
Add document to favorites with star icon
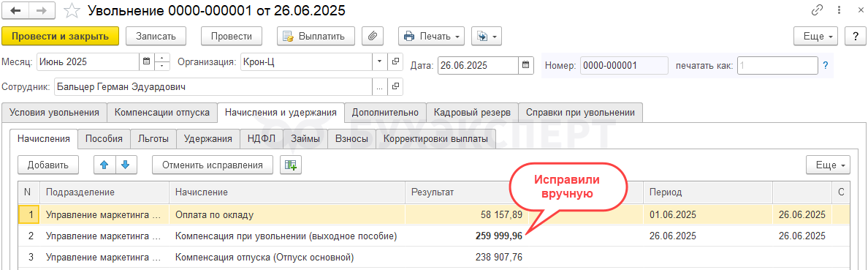point(72,10)
